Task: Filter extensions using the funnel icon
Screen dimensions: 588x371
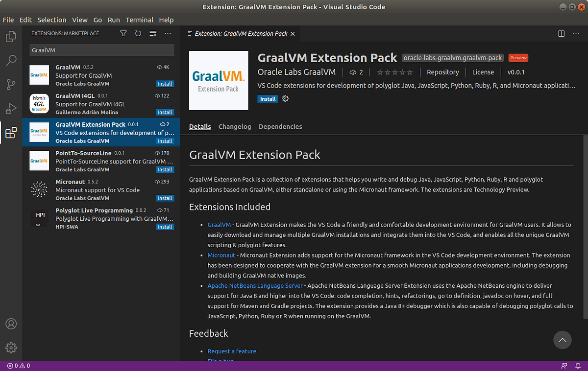Action: click(123, 33)
